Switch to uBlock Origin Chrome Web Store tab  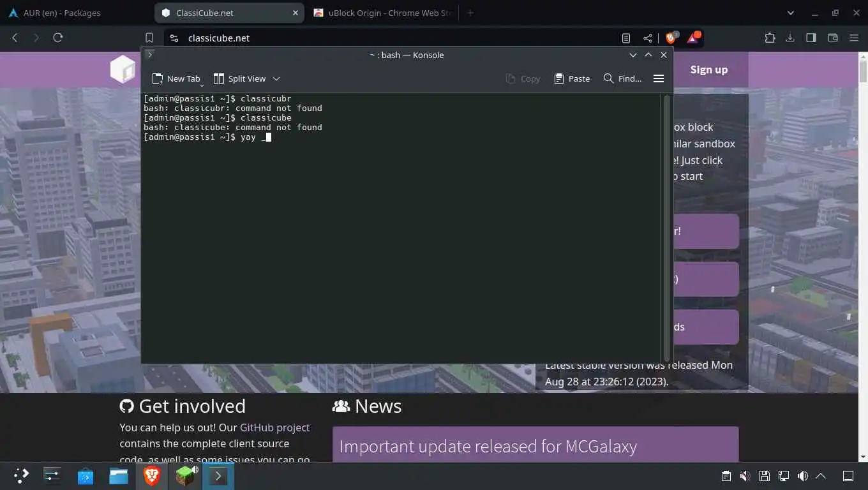(382, 13)
